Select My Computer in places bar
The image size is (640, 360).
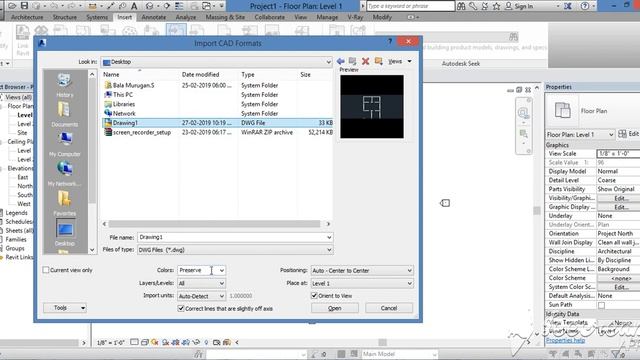64,144
